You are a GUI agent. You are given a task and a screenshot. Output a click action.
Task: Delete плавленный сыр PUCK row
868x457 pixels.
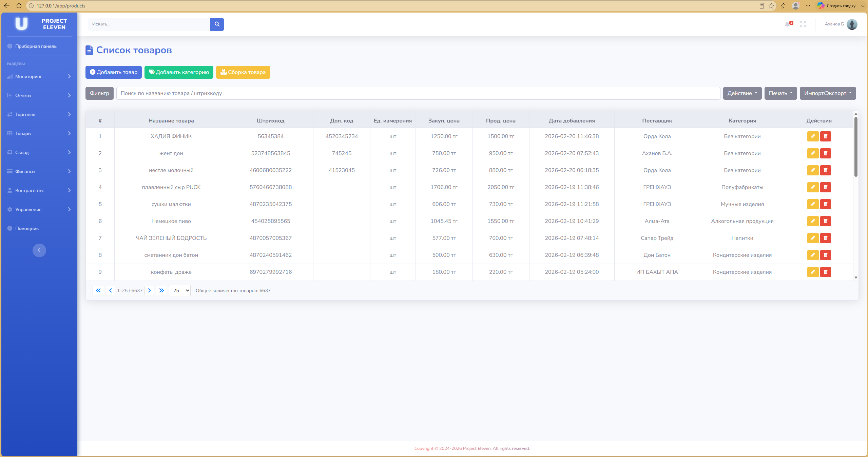pos(825,187)
